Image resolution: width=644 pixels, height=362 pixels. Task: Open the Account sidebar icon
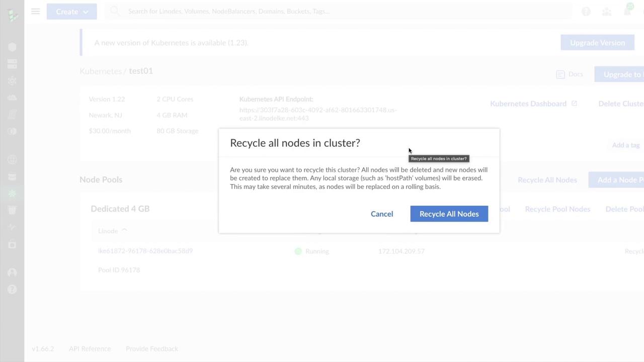(x=13, y=273)
